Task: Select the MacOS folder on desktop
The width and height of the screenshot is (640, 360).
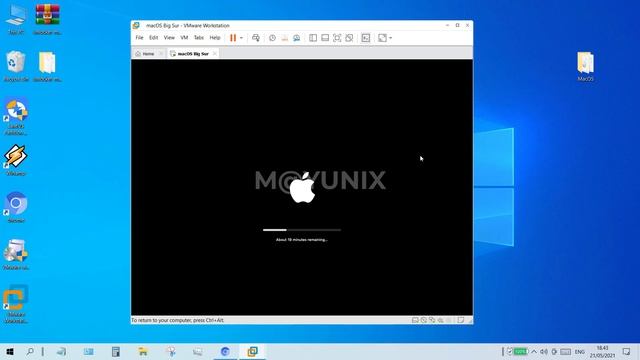Action: [x=585, y=66]
